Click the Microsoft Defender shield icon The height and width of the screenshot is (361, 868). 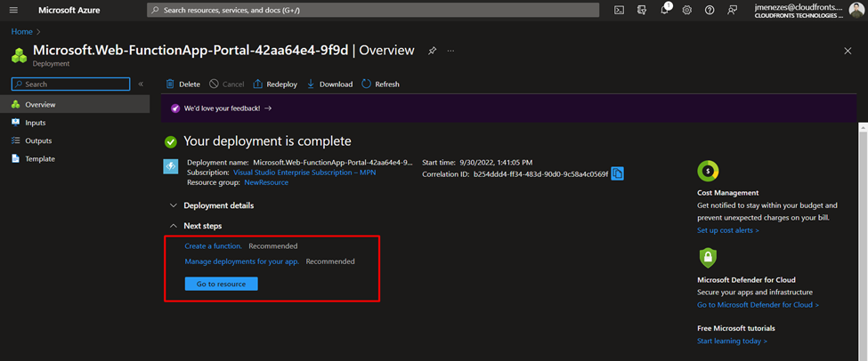(x=708, y=257)
